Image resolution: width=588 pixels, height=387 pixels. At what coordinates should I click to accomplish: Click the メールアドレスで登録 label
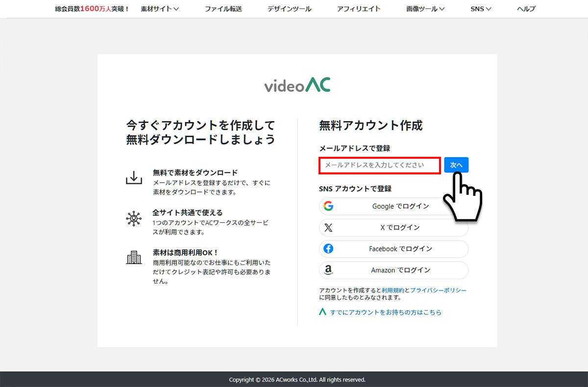pos(355,148)
